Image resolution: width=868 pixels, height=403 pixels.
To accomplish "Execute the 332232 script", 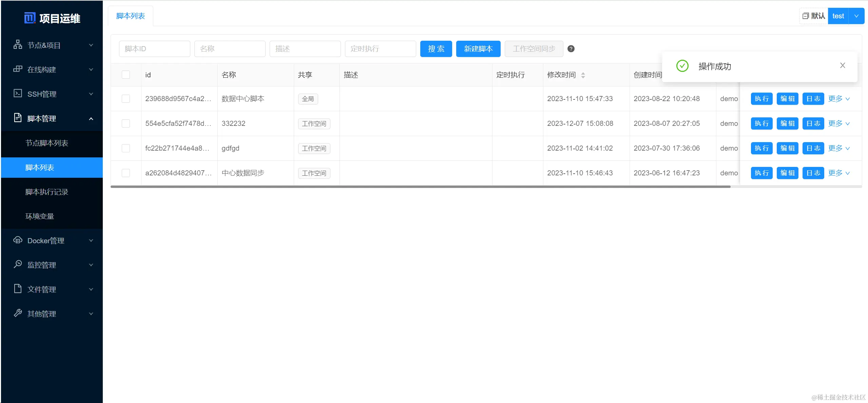I will (762, 123).
